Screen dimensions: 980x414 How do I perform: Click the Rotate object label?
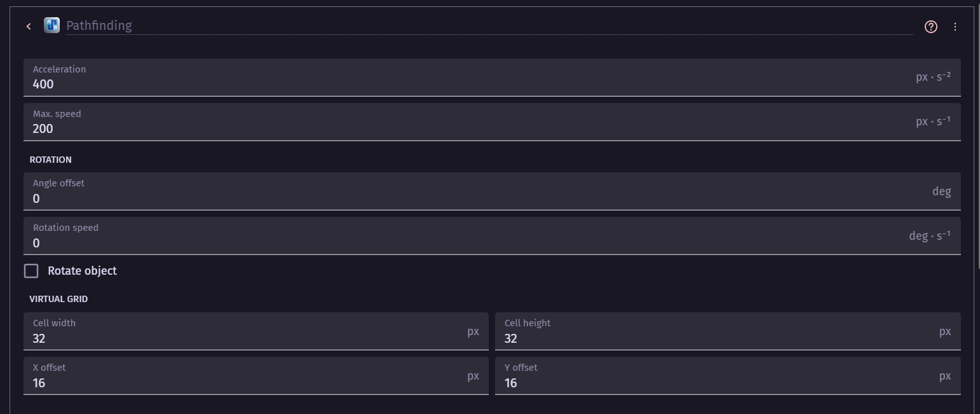pos(82,271)
